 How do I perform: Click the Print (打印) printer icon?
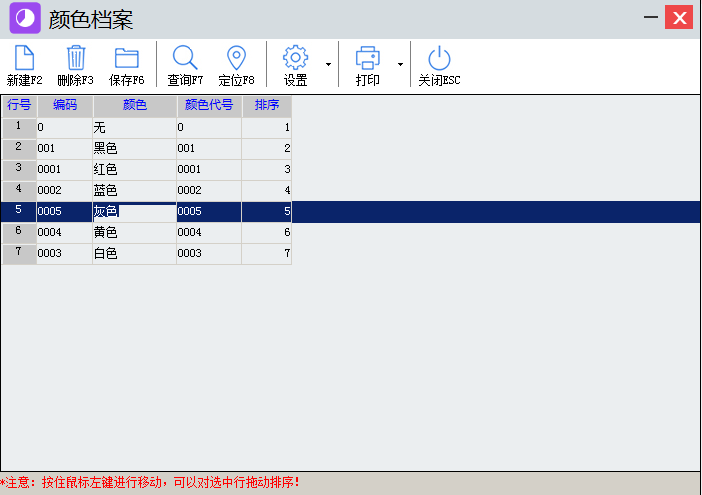pyautogui.click(x=367, y=58)
